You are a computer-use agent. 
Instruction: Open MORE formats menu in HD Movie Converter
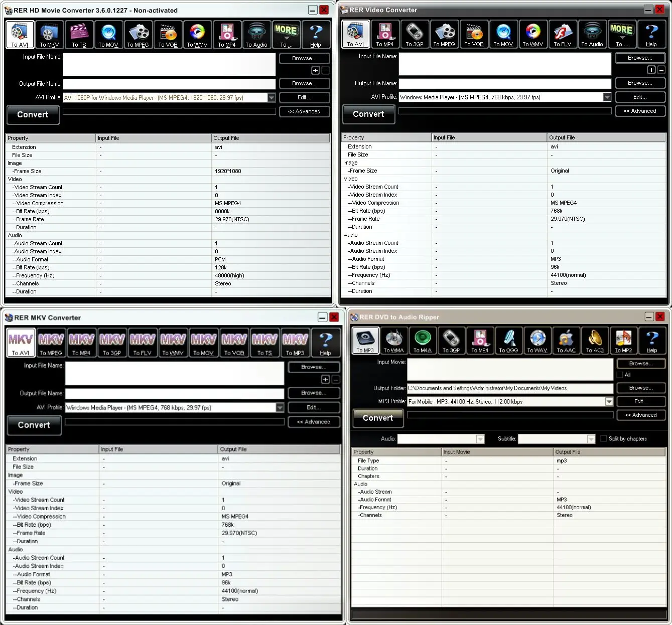coord(286,35)
